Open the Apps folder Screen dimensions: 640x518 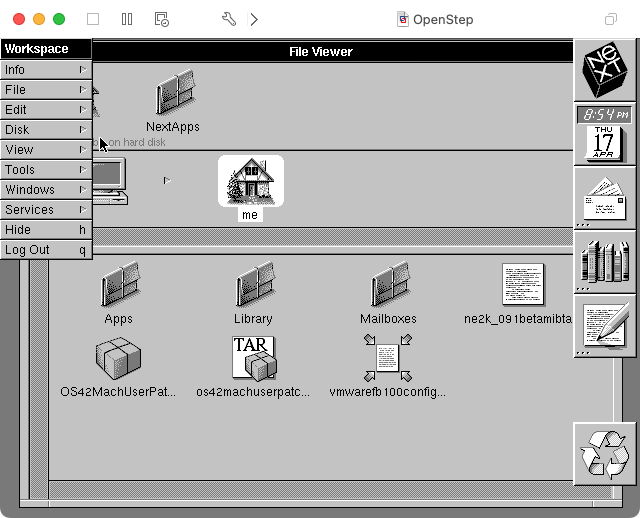[120, 285]
